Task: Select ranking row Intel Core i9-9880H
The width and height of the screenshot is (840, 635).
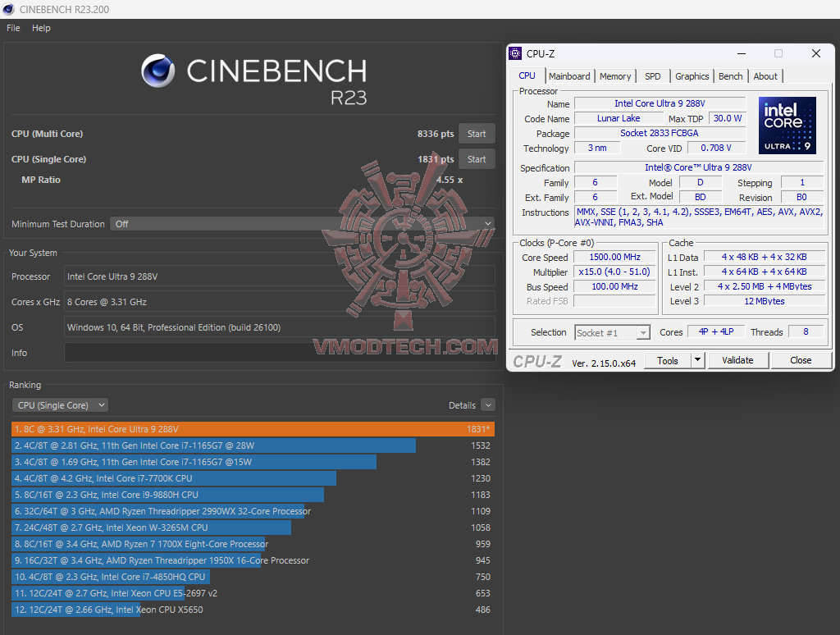Action: [x=253, y=495]
